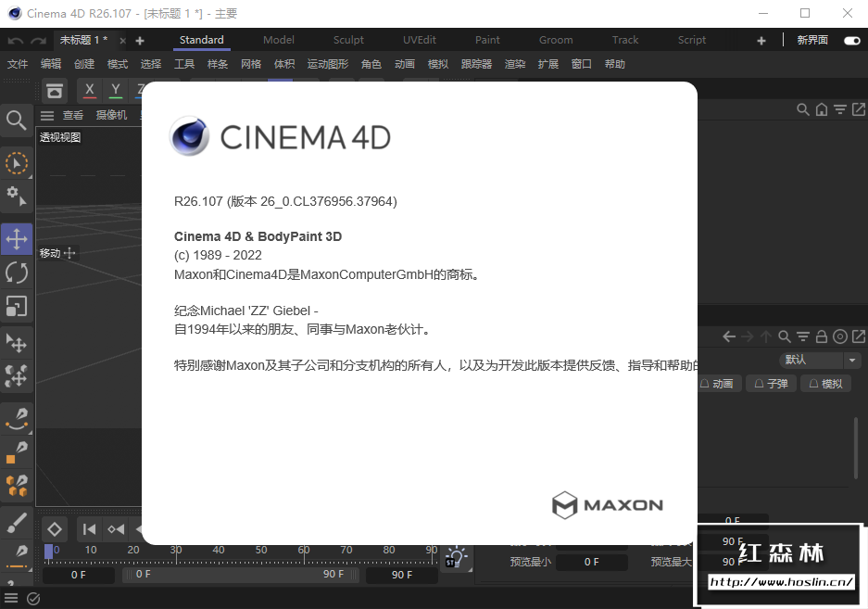Toggle the X axis lock
The height and width of the screenshot is (609, 868).
tap(89, 90)
